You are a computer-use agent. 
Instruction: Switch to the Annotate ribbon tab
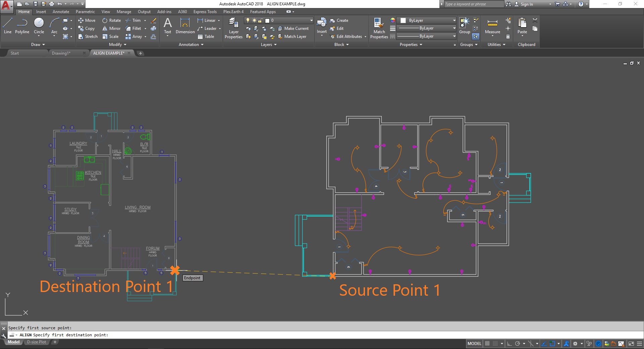tap(61, 12)
